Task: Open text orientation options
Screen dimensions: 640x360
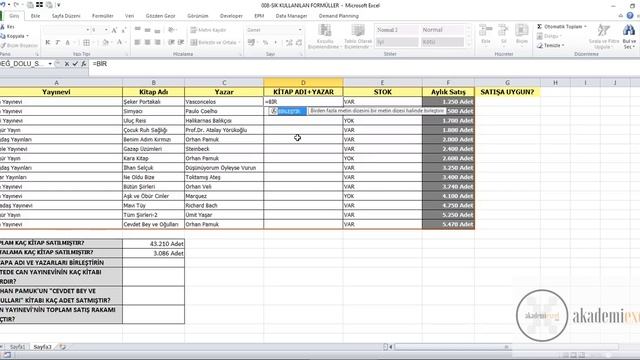Action: click(172, 30)
